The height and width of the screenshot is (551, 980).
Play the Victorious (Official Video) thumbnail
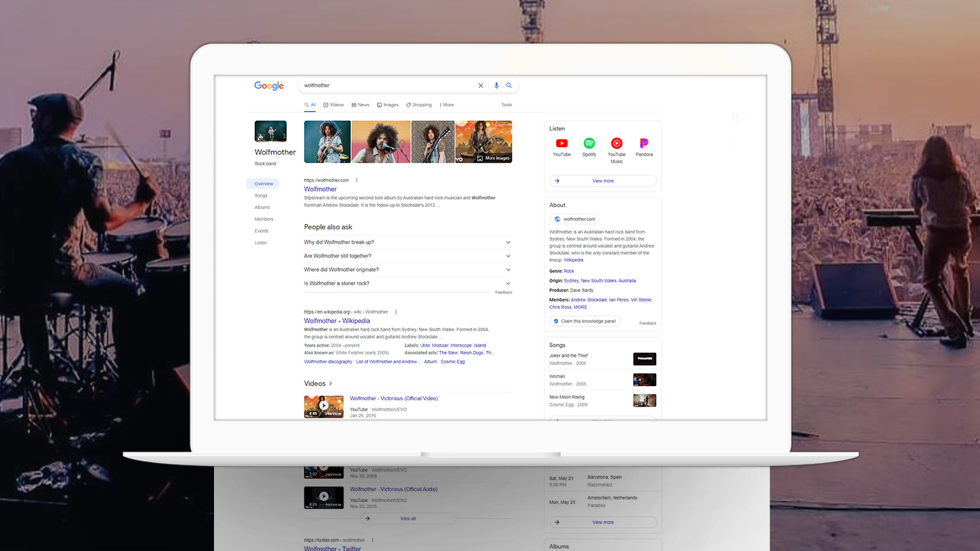click(x=324, y=407)
